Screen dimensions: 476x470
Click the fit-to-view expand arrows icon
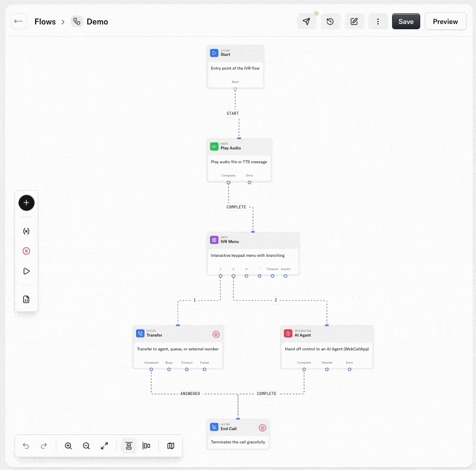105,446
